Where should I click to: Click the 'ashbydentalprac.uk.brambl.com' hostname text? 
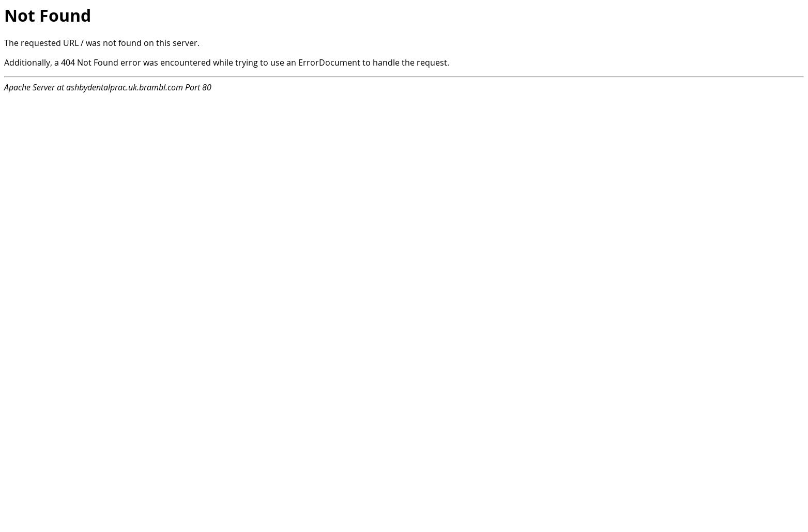tap(125, 87)
